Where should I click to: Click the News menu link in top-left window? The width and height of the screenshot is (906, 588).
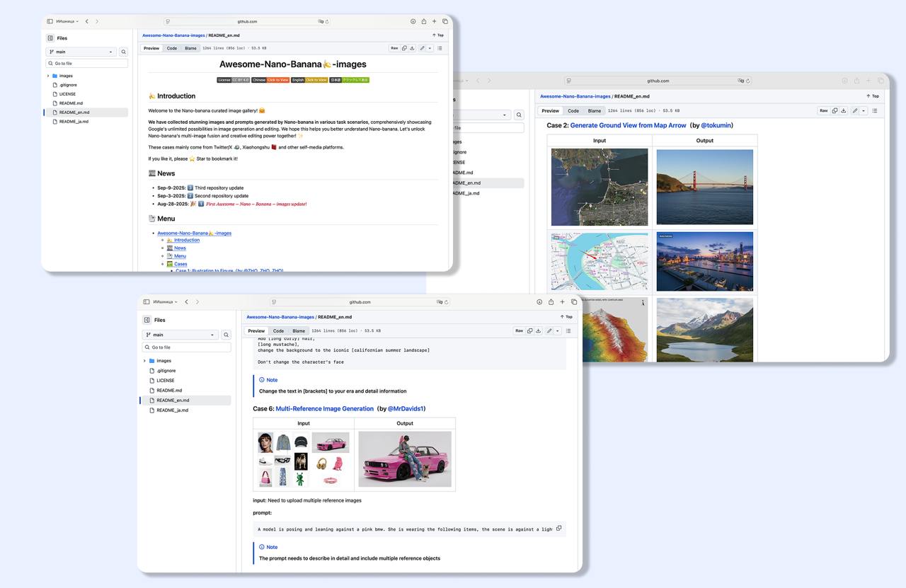pos(180,248)
